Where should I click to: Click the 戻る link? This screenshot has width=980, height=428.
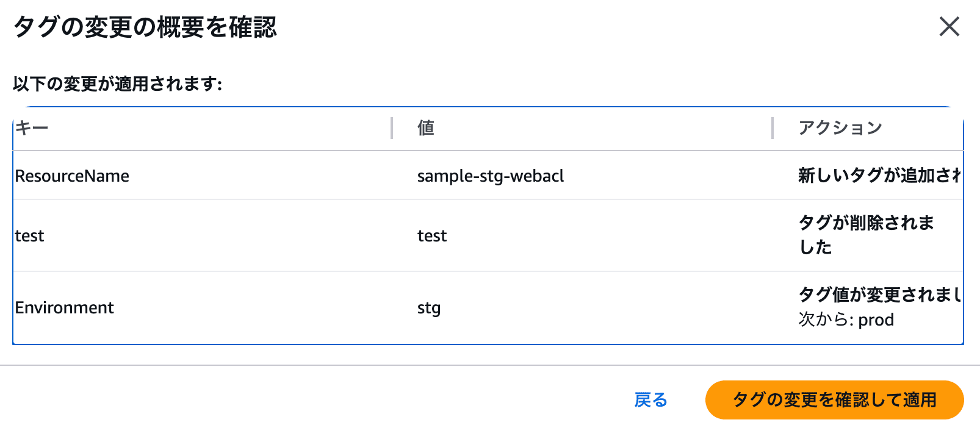(x=650, y=400)
